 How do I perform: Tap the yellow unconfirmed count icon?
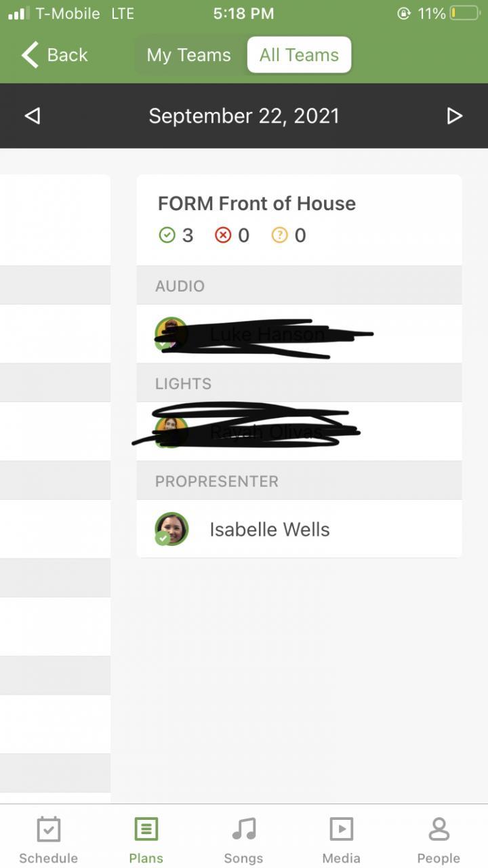coord(279,235)
